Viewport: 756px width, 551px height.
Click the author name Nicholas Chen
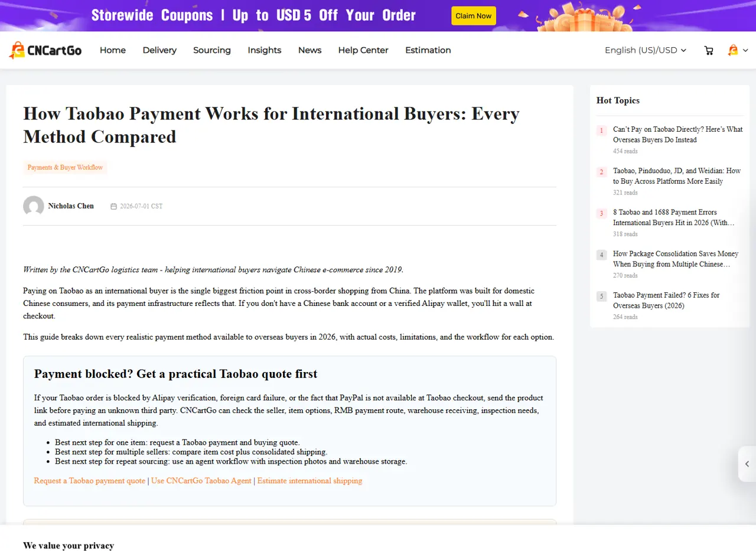(x=71, y=206)
